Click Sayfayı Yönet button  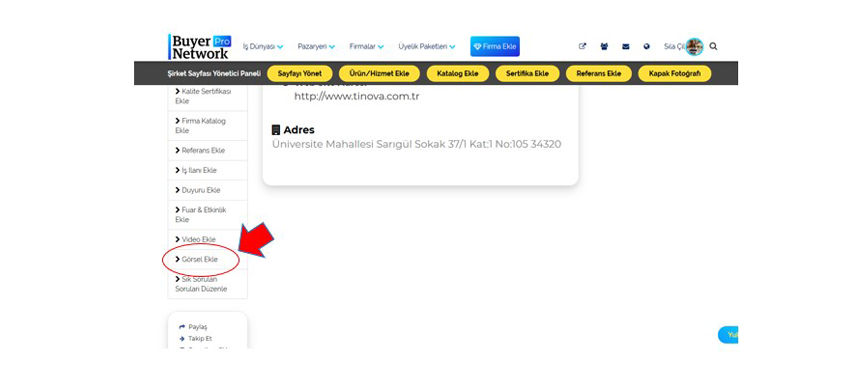point(299,73)
